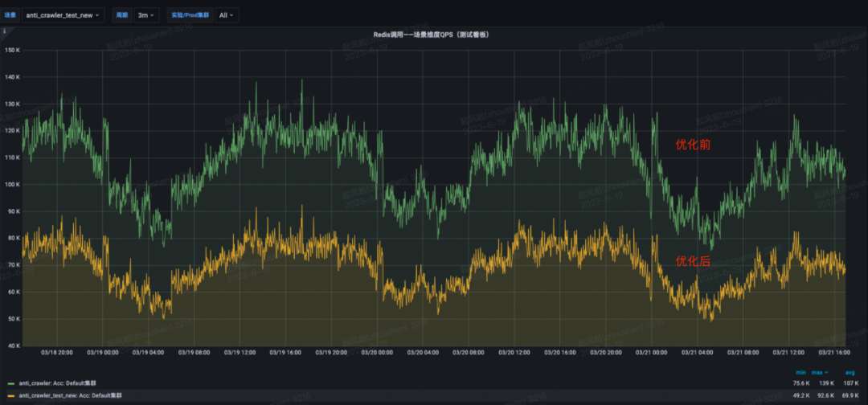The height and width of the screenshot is (405, 868).
Task: Open the anti_crawler_test_new scene dropdown
Action: [63, 15]
